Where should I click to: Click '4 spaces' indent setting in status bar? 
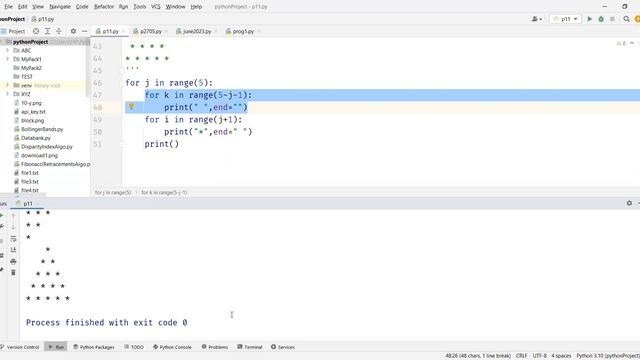click(x=561, y=356)
